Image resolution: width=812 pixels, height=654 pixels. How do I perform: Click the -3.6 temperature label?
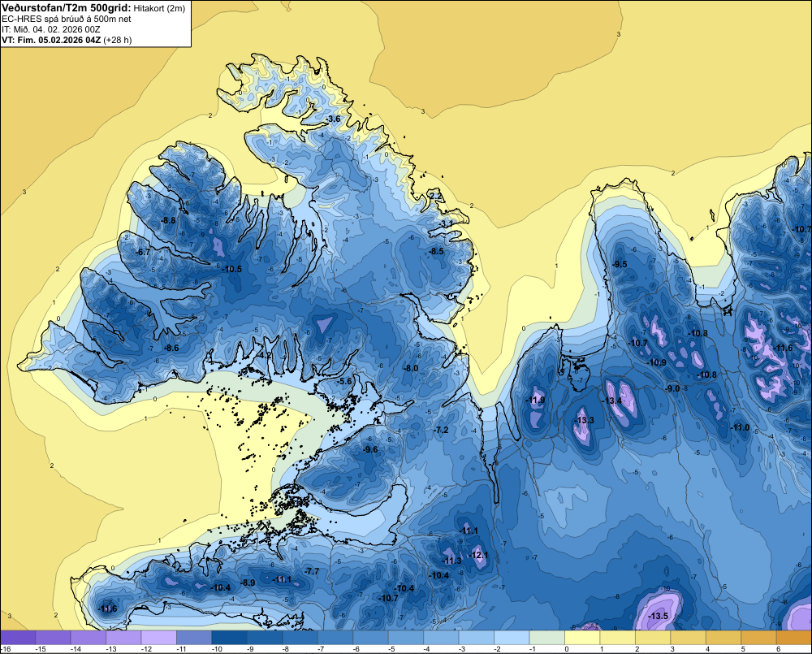coord(333,119)
